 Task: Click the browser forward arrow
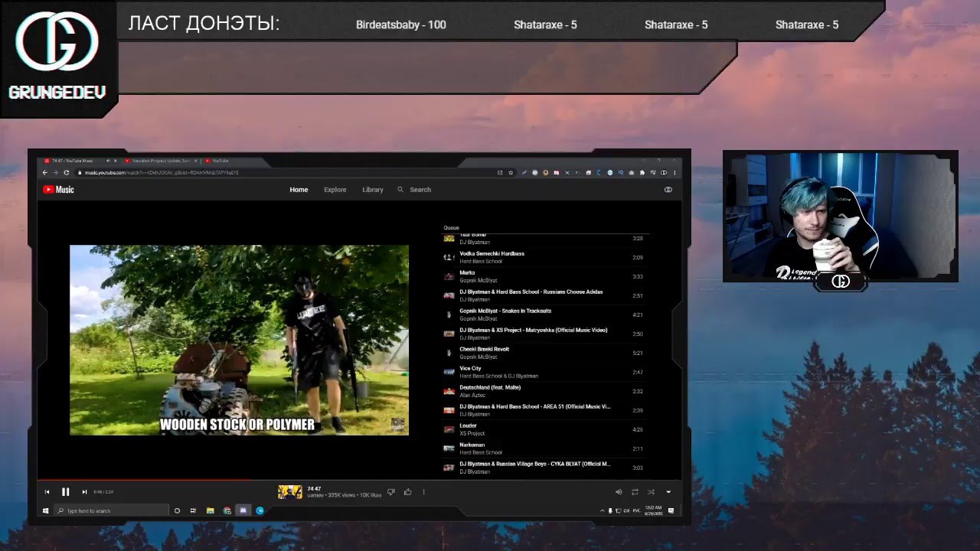click(x=55, y=172)
